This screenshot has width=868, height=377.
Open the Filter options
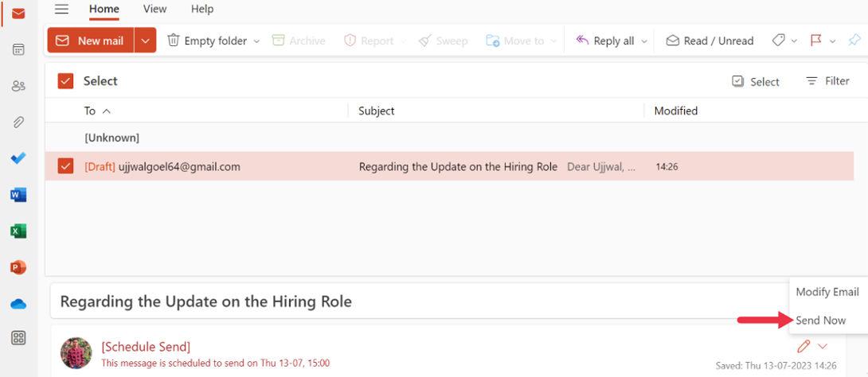[x=827, y=81]
